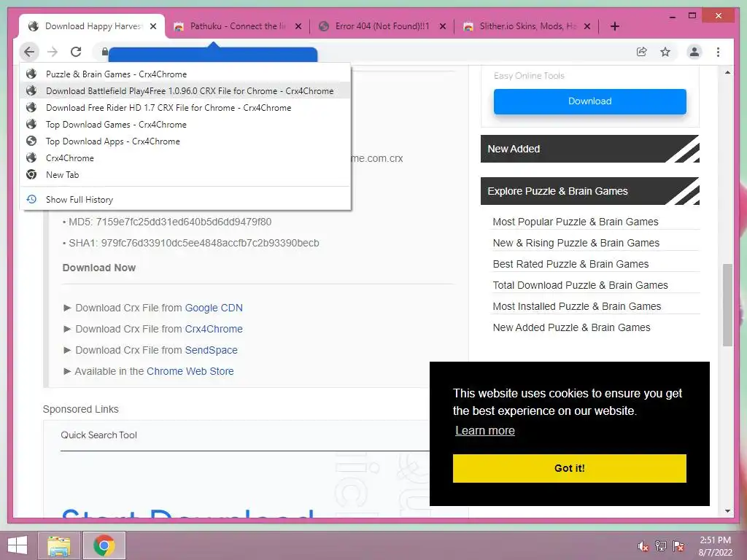Choose Top Download Apps history entry
The width and height of the screenshot is (747, 560).
(185, 141)
